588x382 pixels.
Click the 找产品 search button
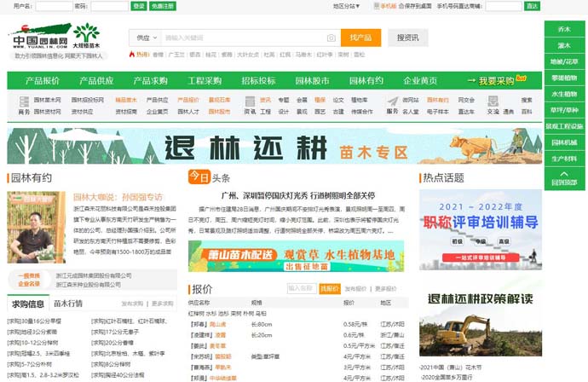coord(360,38)
